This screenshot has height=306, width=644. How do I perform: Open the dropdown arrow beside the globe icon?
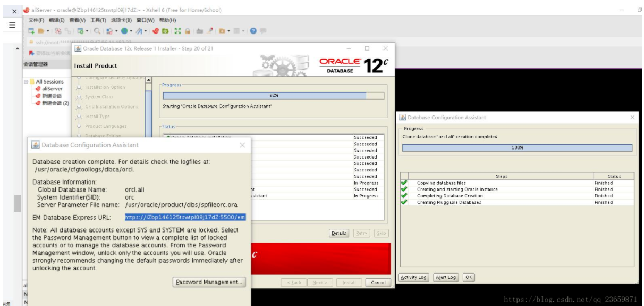(x=131, y=31)
